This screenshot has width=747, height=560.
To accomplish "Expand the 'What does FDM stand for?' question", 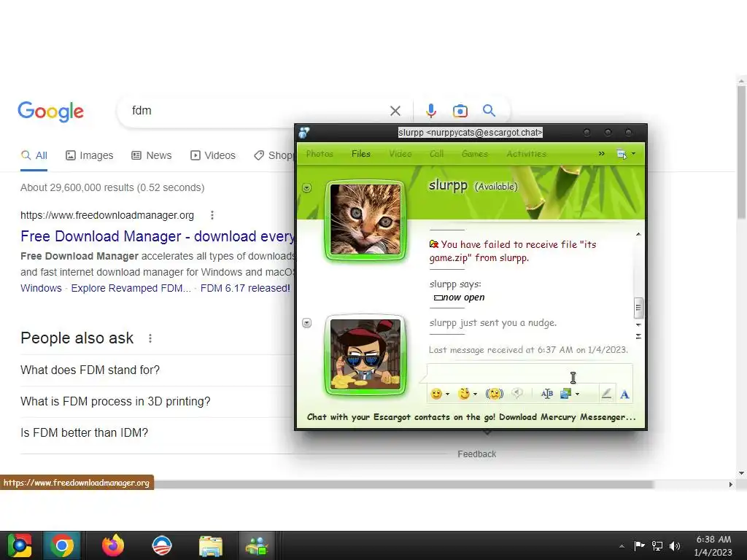I will 158,370.
